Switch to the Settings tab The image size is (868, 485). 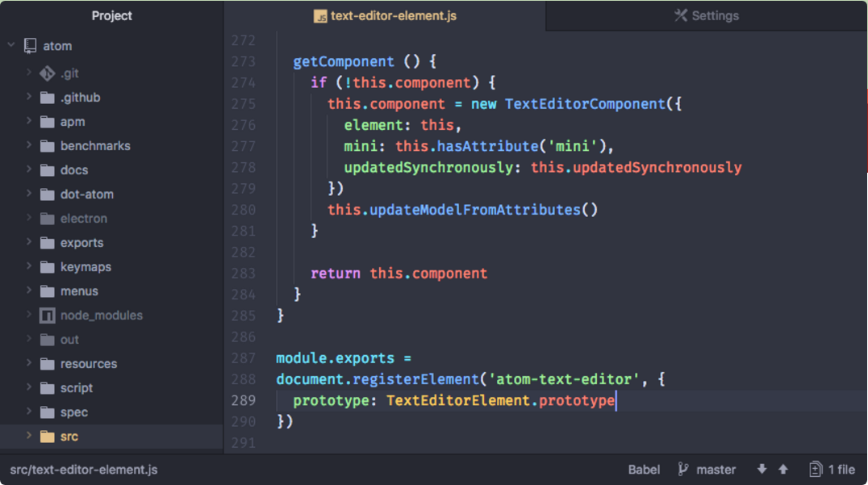(x=706, y=15)
